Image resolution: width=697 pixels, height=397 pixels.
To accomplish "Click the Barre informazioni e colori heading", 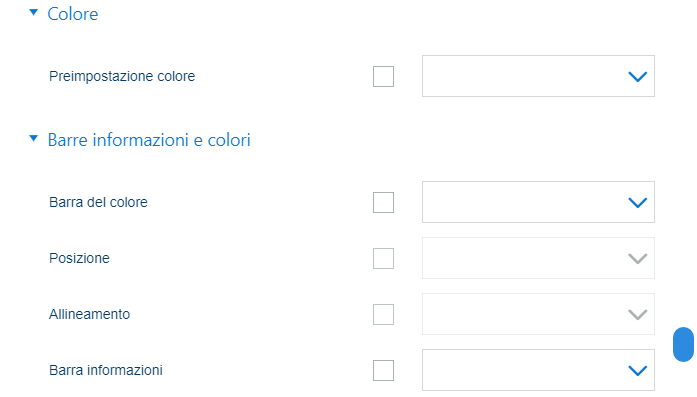I will (149, 140).
